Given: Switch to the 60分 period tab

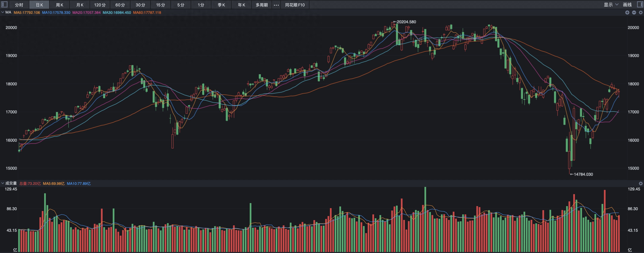Looking at the screenshot, I should (x=120, y=5).
